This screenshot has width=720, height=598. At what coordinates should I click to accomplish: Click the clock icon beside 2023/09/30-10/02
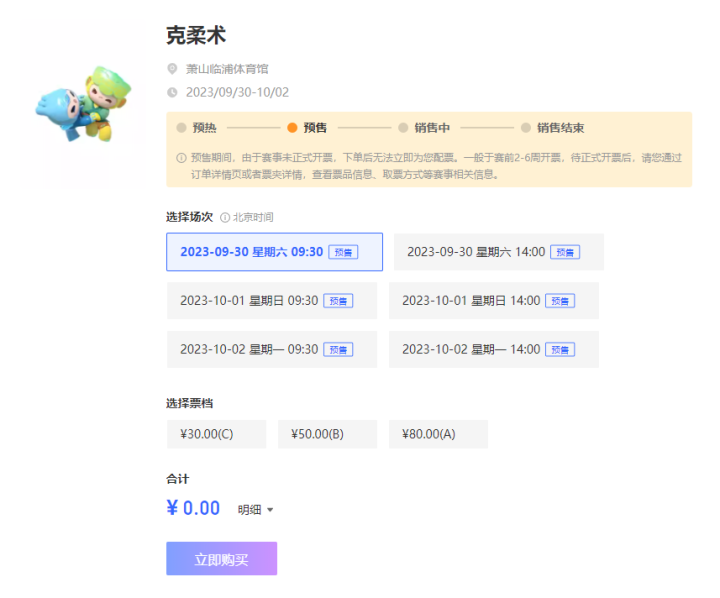point(172,92)
